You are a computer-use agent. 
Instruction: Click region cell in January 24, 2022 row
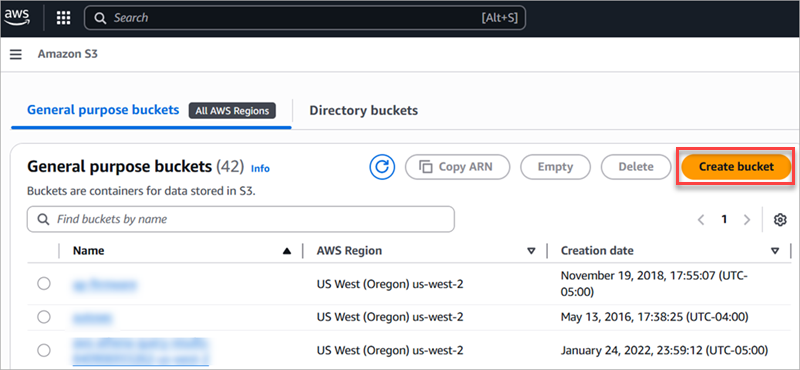click(x=390, y=351)
